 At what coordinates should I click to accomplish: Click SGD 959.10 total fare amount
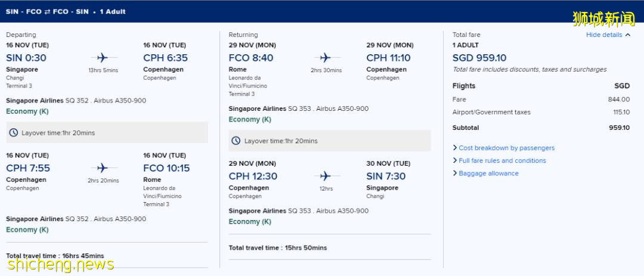[479, 58]
